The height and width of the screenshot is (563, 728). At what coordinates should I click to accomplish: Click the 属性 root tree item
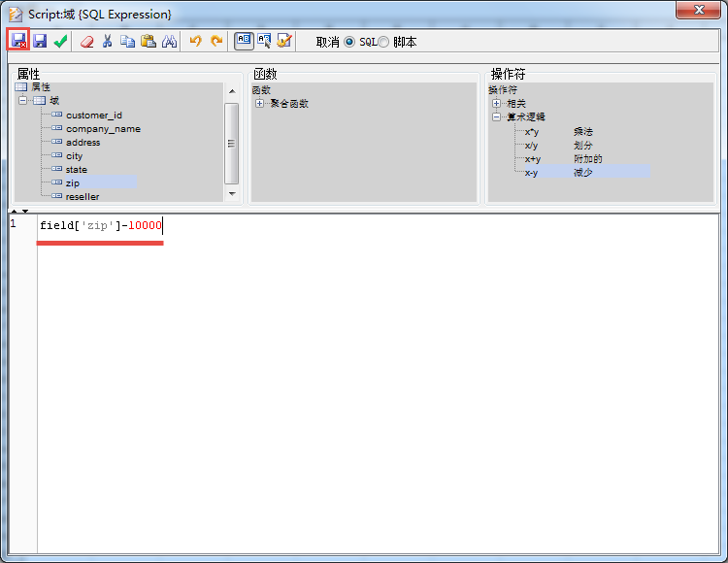coord(41,86)
